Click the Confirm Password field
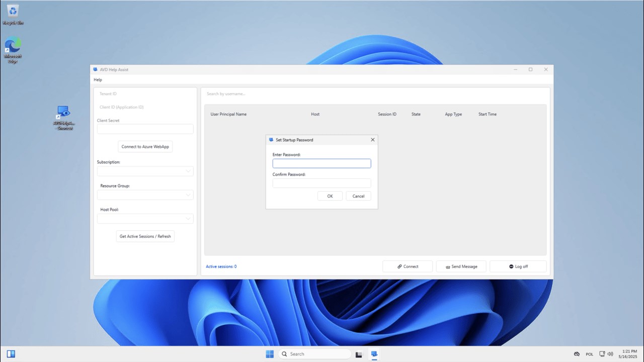644x362 pixels. [321, 183]
